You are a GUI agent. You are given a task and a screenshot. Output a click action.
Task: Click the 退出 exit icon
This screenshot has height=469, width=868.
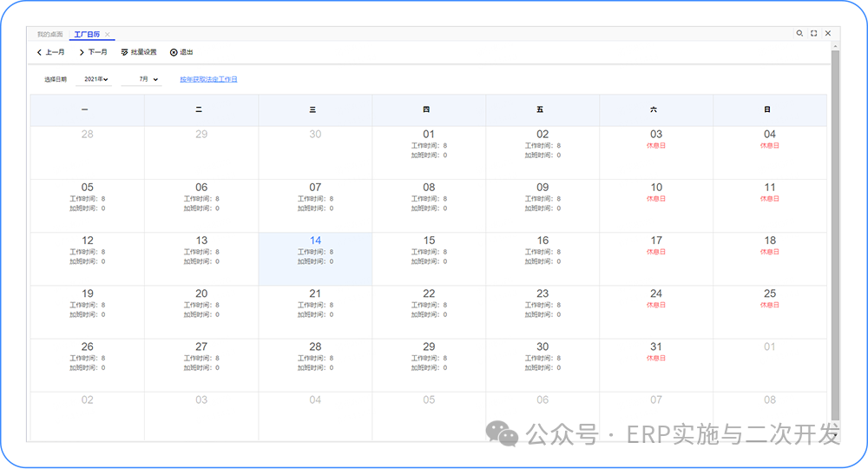pos(174,53)
